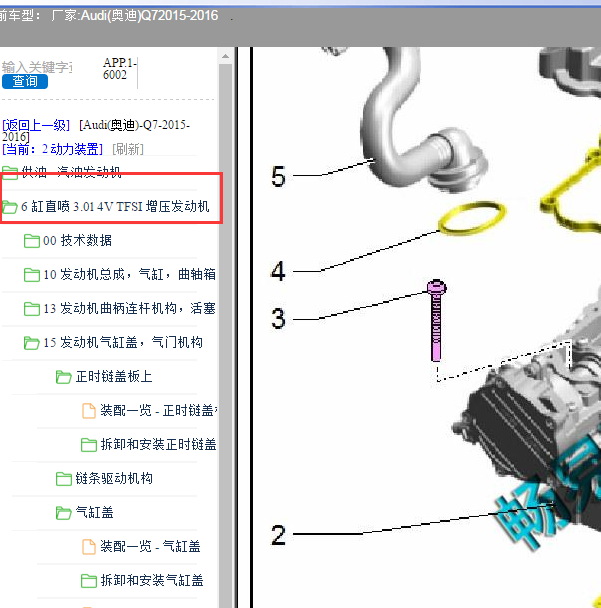Open the 装配一览 - 气缸盖 document
Viewport: 601px width, 608px height.
(150, 546)
